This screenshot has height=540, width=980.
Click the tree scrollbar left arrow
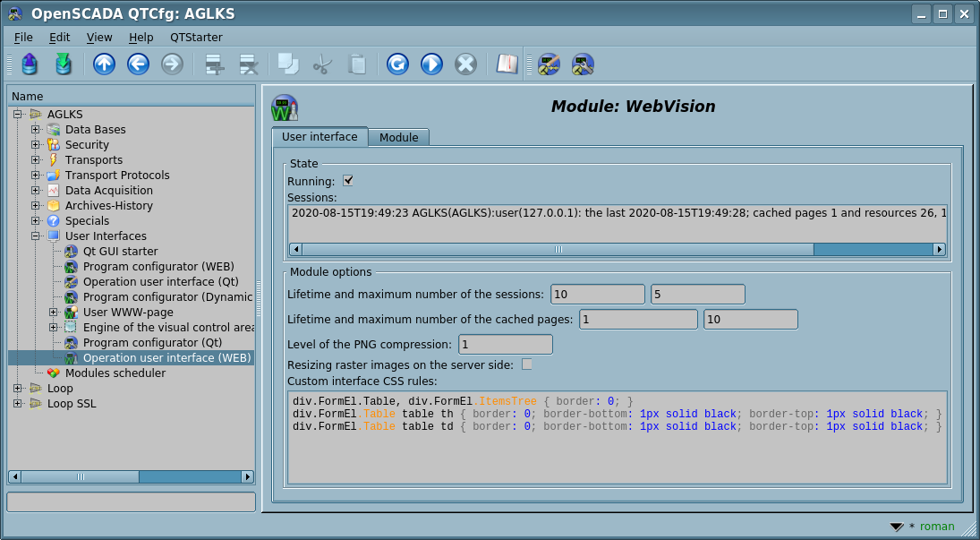pos(15,476)
